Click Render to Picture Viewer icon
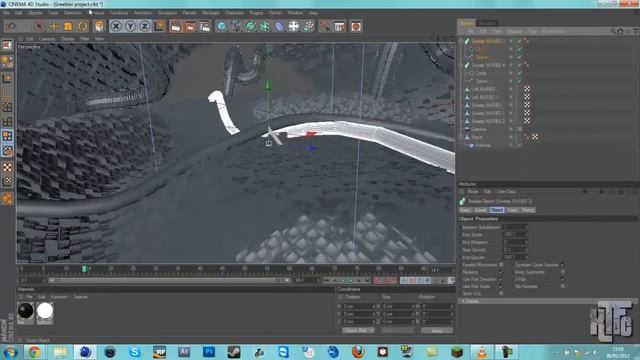The image size is (640, 360). (190, 27)
